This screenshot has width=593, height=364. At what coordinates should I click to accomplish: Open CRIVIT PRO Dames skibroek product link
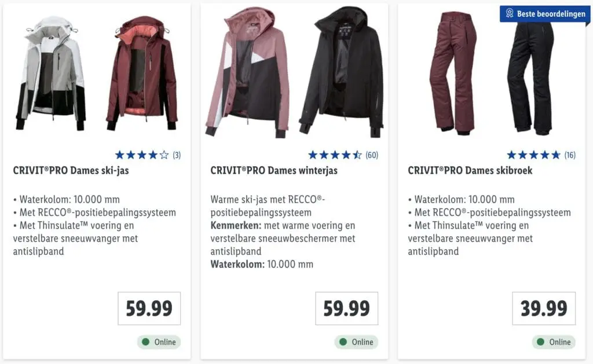pyautogui.click(x=470, y=171)
